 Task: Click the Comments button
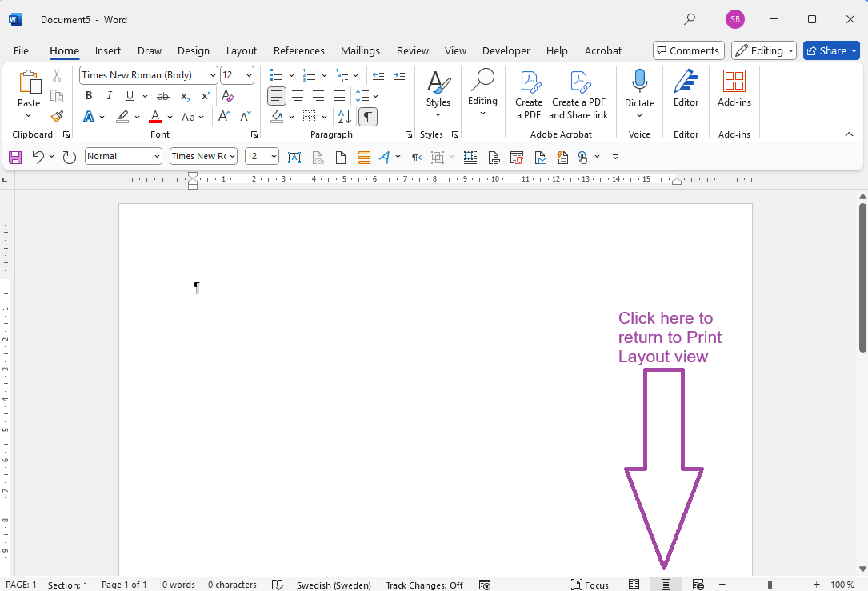689,50
